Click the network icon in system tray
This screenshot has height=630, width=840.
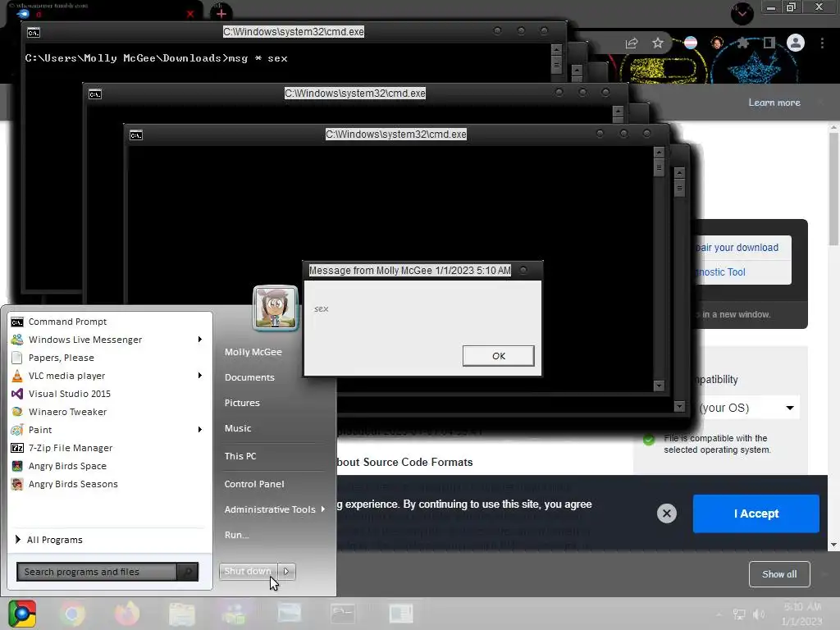click(739, 614)
